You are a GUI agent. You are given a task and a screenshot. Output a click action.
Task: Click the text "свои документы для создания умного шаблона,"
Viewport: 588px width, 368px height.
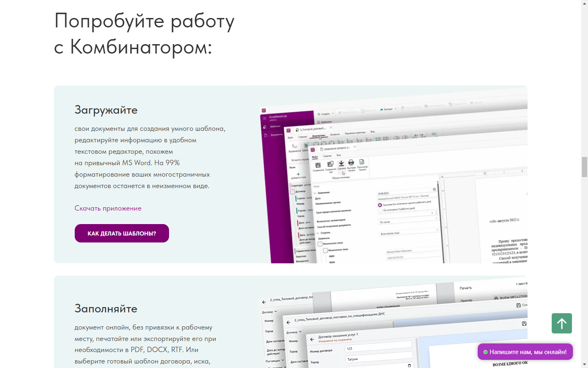coord(150,129)
